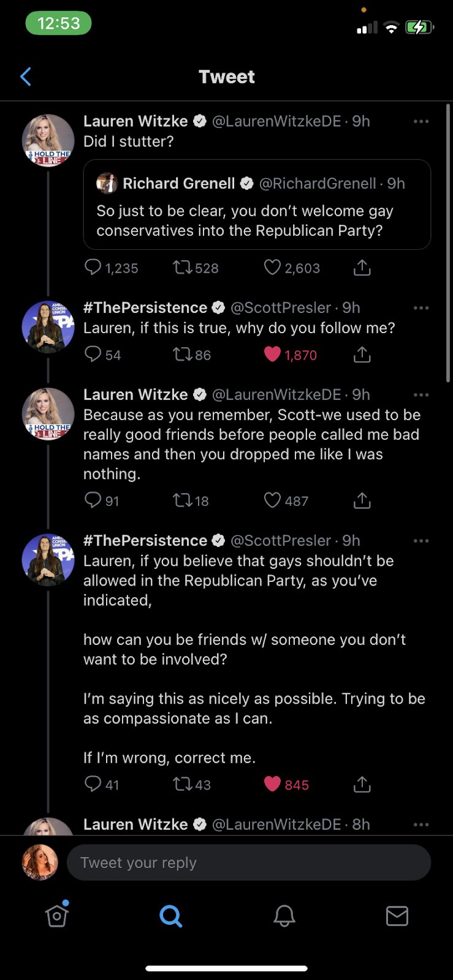453x980 pixels.
Task: Open more options on the "Did I stutter?" tweet
Action: click(x=421, y=121)
